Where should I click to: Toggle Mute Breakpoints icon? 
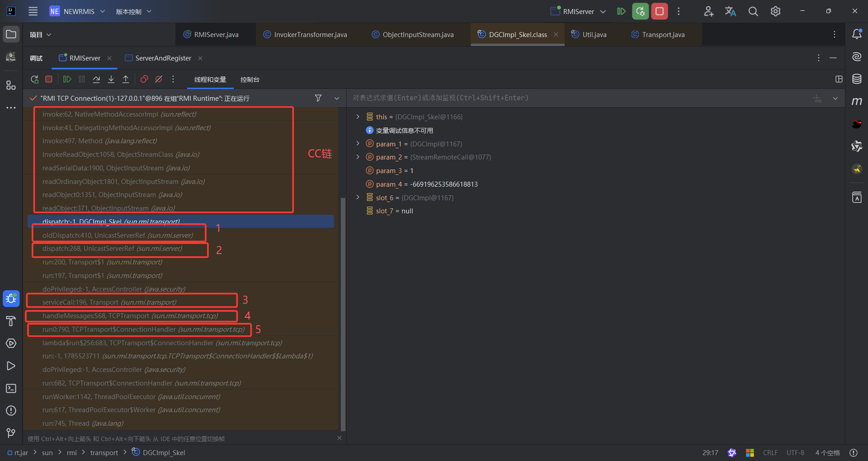point(159,79)
